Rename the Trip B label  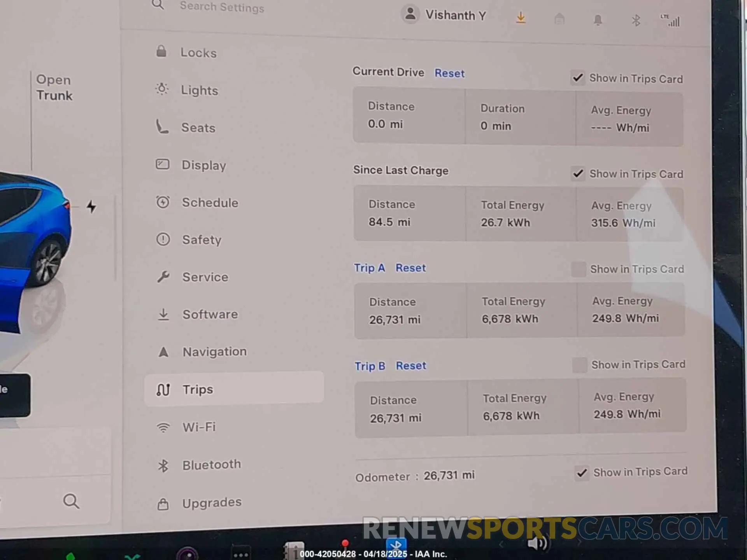[x=370, y=366]
